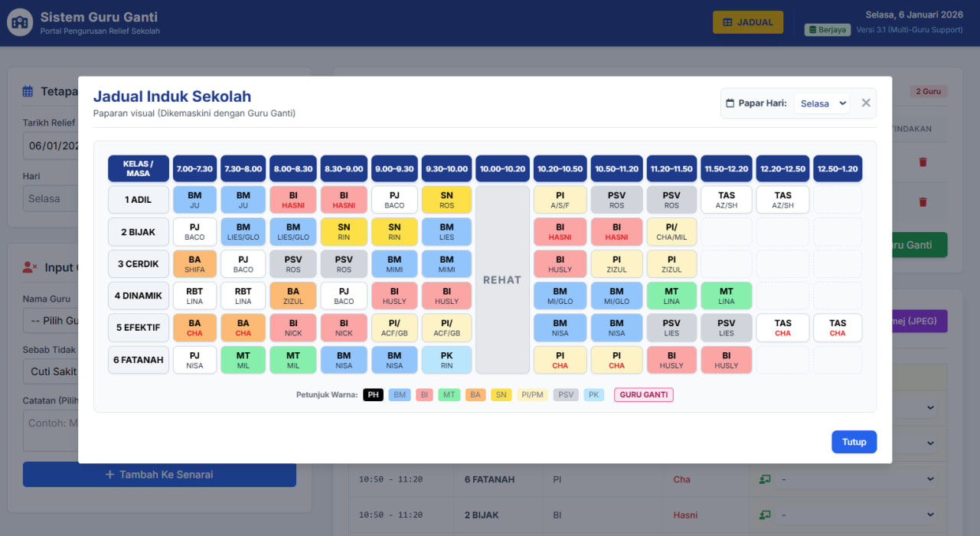Click the 1 ADIL class row label
Viewport: 980px width, 536px height.
(138, 200)
